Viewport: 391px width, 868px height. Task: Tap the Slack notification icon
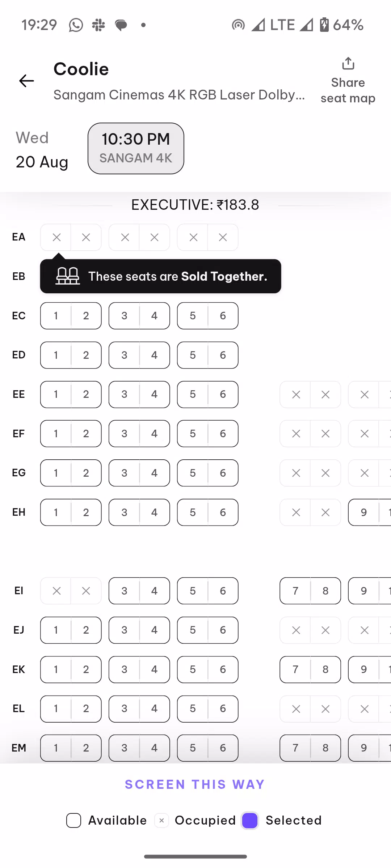[x=98, y=25]
